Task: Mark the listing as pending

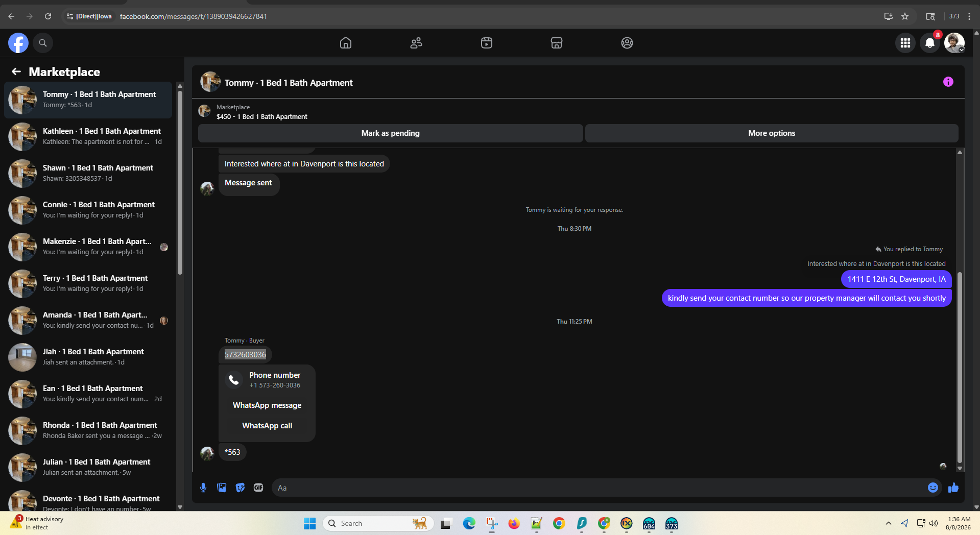Action: (x=390, y=133)
